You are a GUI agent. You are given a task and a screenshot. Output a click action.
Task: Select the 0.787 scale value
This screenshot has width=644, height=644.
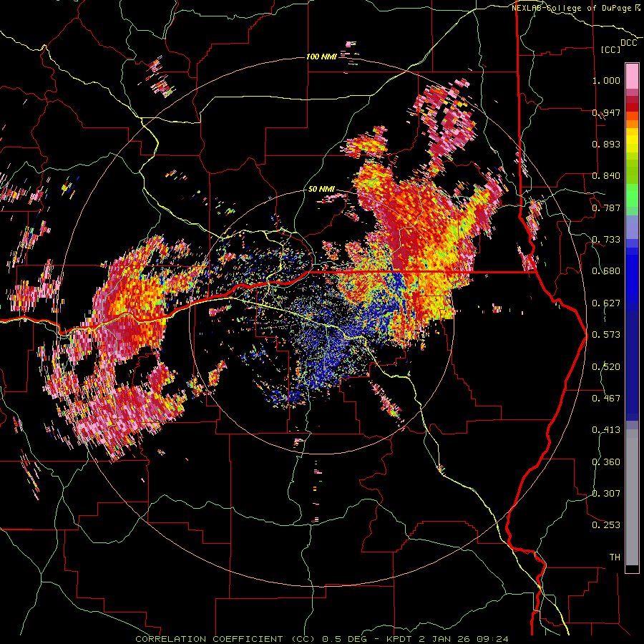point(606,208)
